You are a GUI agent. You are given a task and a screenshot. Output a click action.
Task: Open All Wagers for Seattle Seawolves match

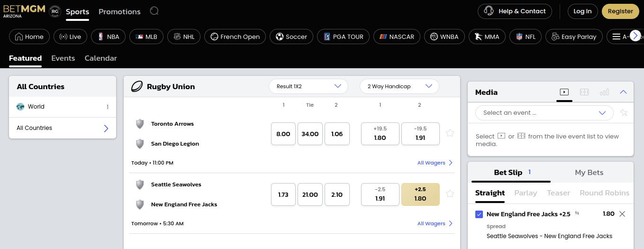pos(435,223)
